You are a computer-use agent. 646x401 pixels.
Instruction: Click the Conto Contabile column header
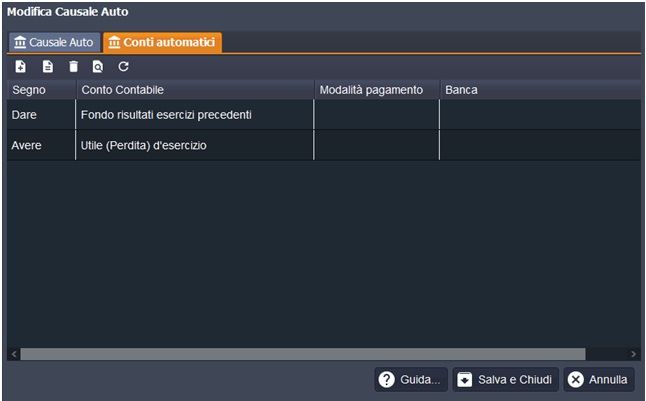(x=195, y=90)
